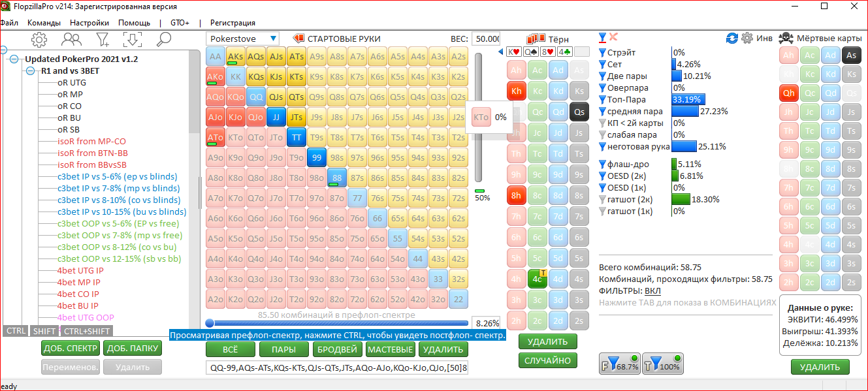Click the red X clear filters icon
The image size is (868, 391).
pos(614,37)
